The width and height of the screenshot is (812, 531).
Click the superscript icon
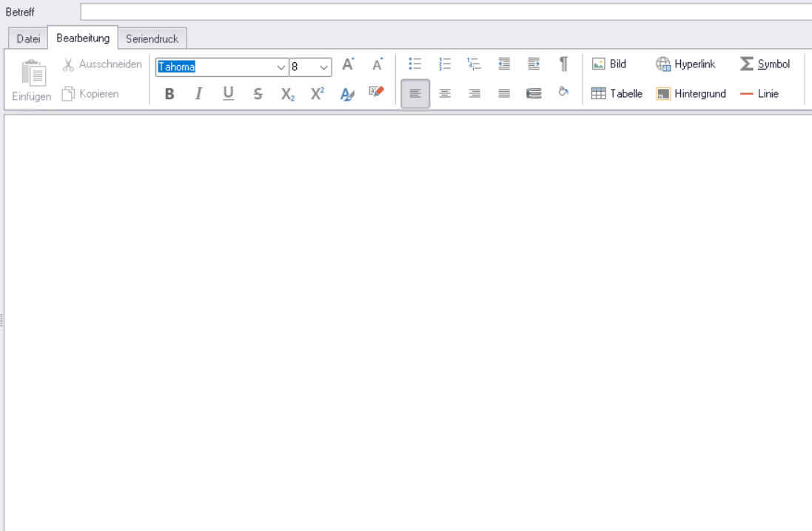point(317,94)
